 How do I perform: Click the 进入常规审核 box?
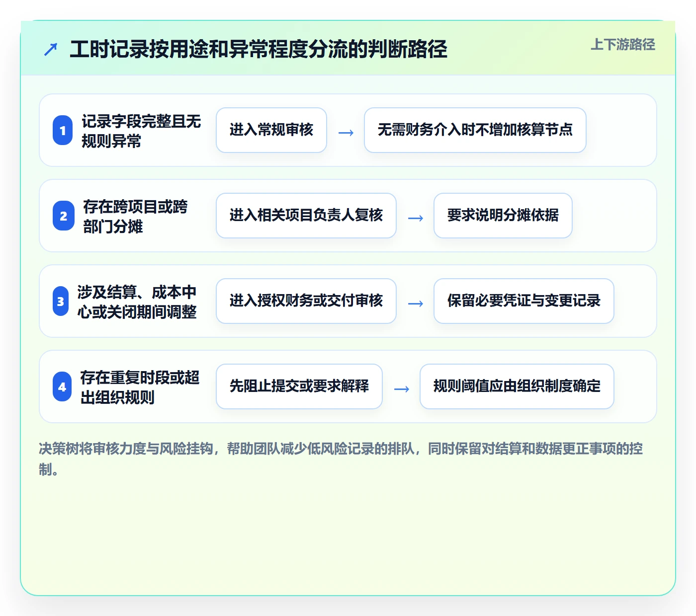(x=271, y=130)
